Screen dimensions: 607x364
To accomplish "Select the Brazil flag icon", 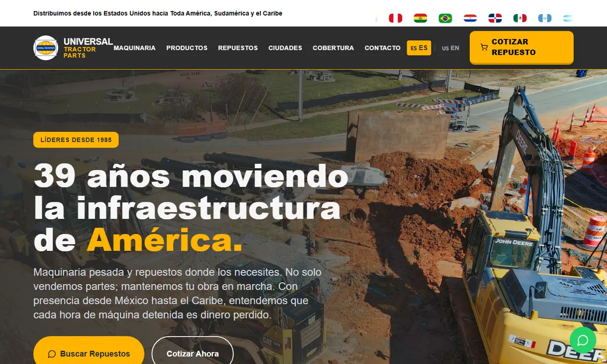I will coord(445,18).
